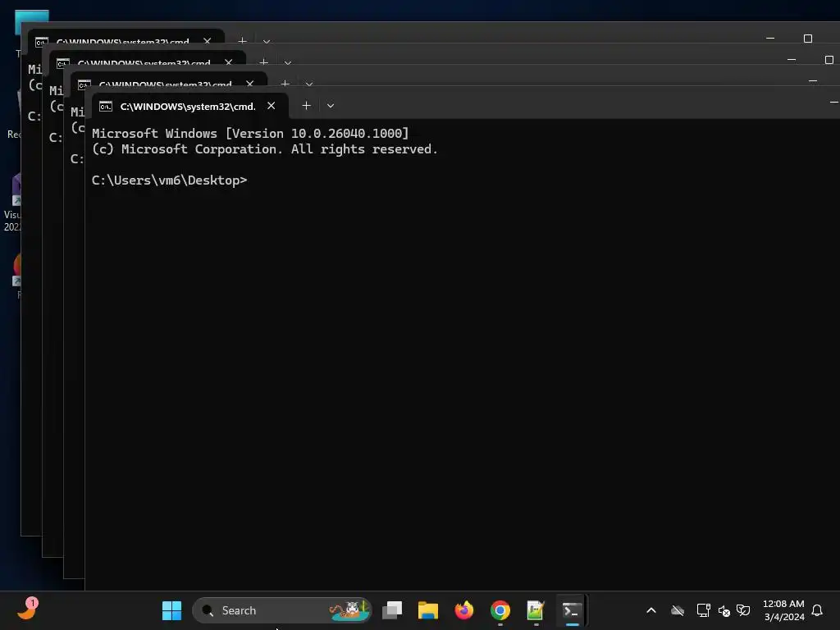The width and height of the screenshot is (840, 630).
Task: Open the clock and date showing 12:08 AM
Action: click(783, 610)
